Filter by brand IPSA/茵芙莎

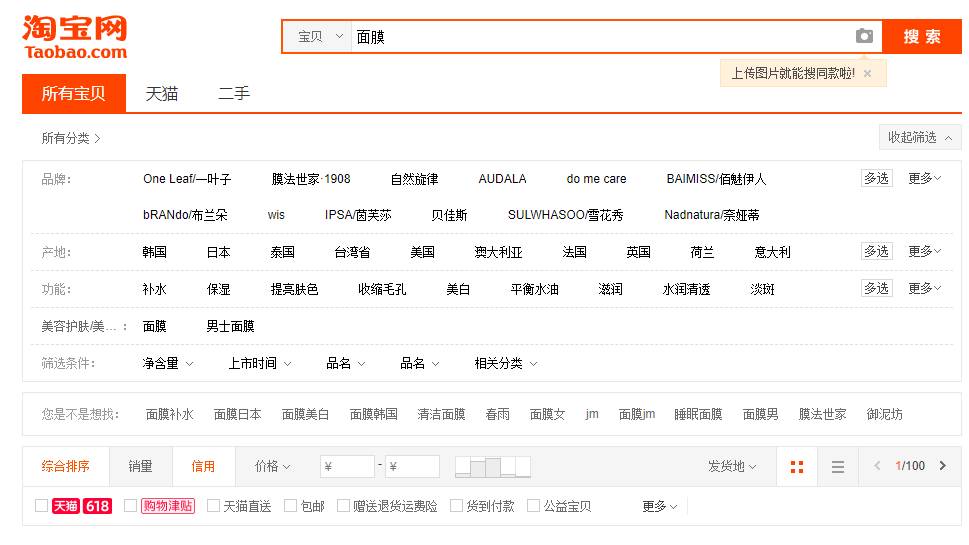pos(358,214)
